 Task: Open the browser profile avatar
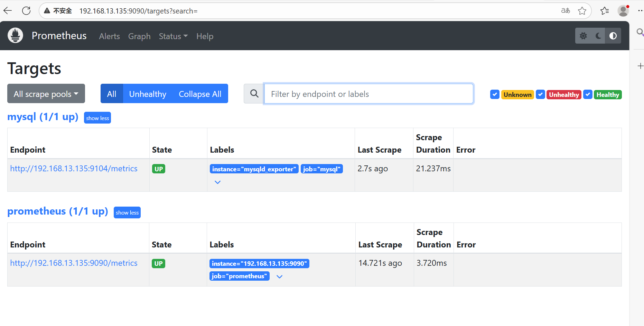pos(623,11)
